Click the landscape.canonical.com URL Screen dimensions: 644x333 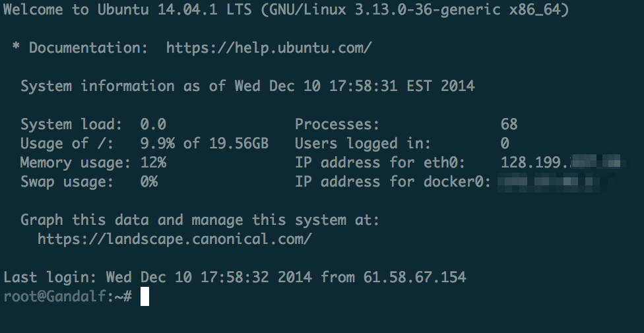175,239
